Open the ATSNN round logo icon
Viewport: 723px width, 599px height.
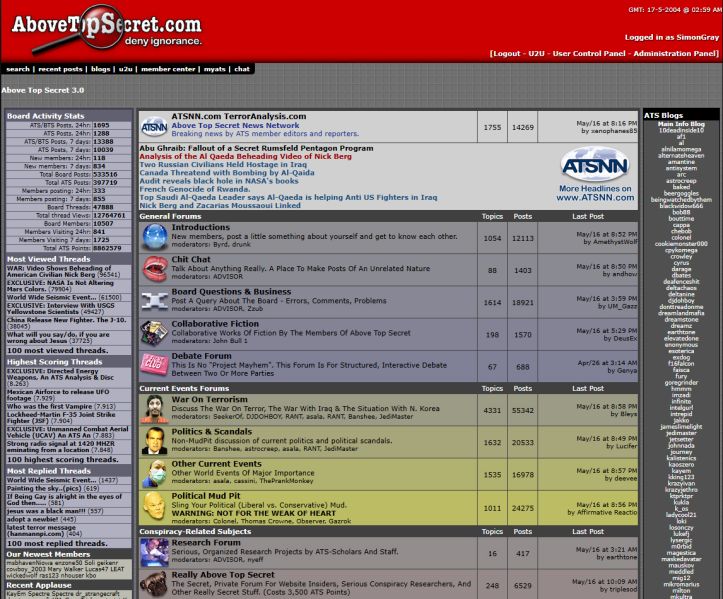(x=154, y=127)
